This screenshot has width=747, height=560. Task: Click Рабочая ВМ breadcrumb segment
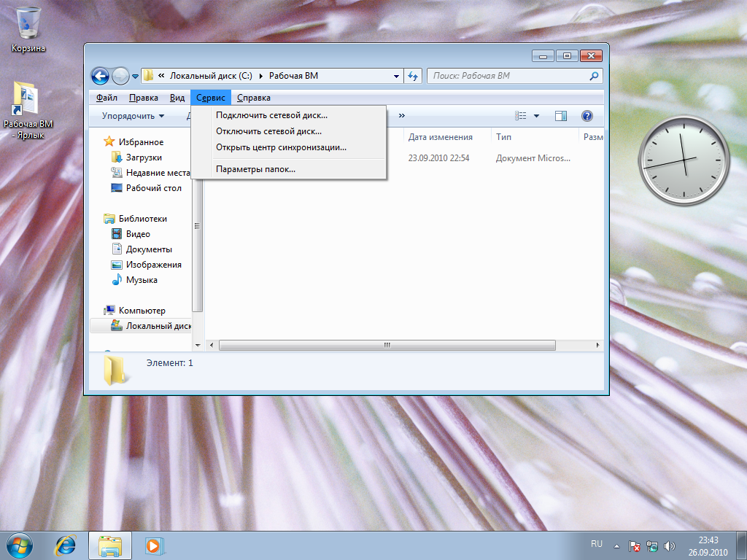[x=293, y=76]
